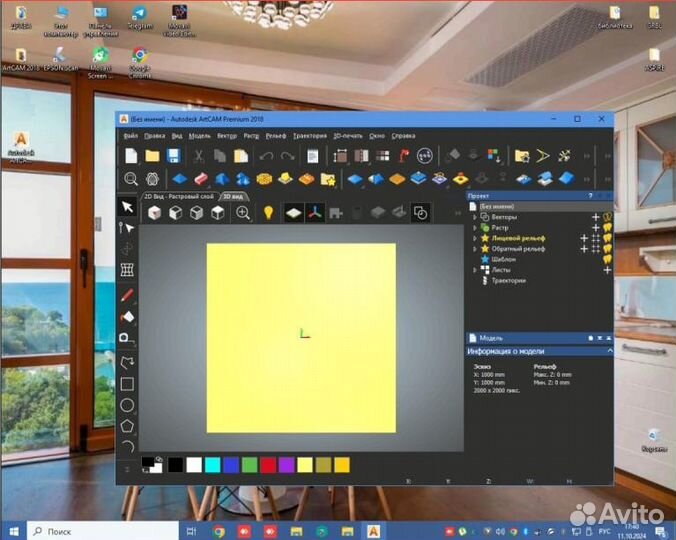Open the Справка menu
The image size is (676, 540).
[403, 136]
